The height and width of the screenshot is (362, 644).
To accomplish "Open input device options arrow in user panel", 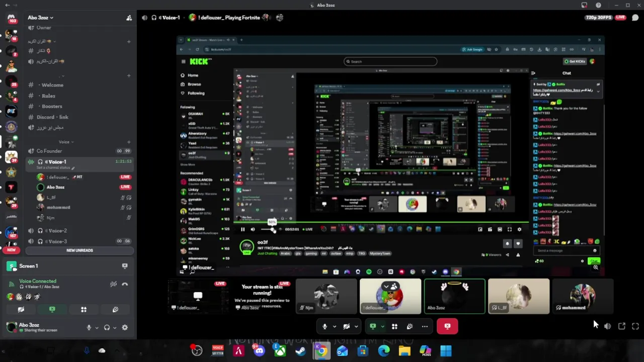I will coord(97,328).
